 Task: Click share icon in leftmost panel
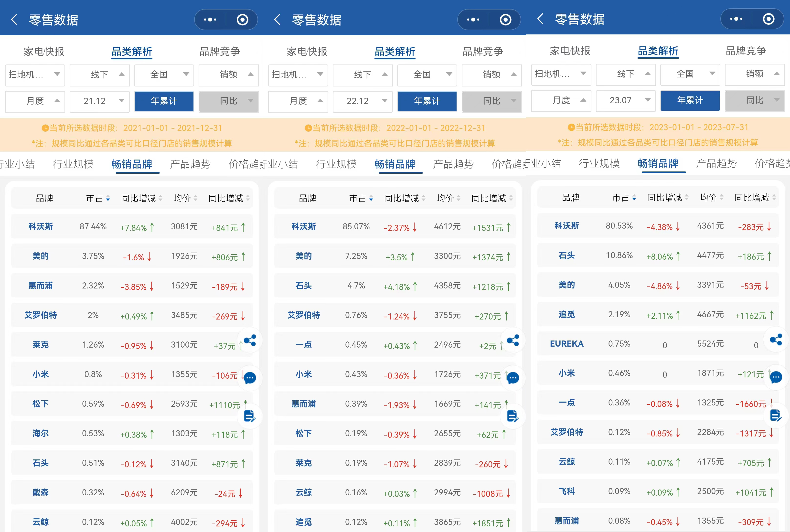pyautogui.click(x=250, y=340)
